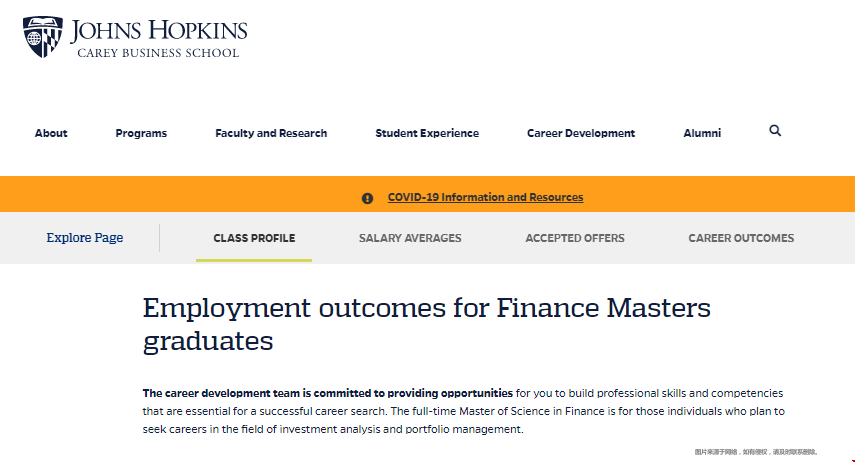The width and height of the screenshot is (855, 462).
Task: Click Carey Business School subtitle text
Action: point(158,53)
